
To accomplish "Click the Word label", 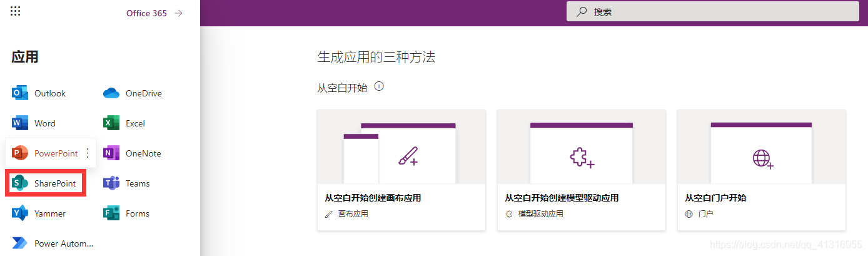I will click(x=45, y=123).
